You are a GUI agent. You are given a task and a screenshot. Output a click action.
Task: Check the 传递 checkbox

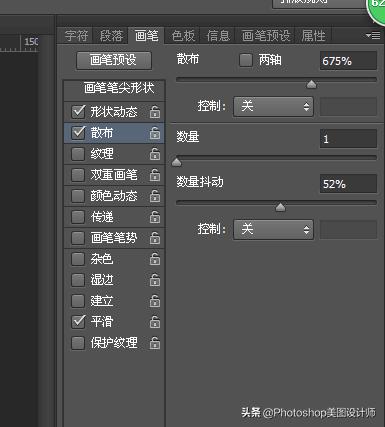78,217
